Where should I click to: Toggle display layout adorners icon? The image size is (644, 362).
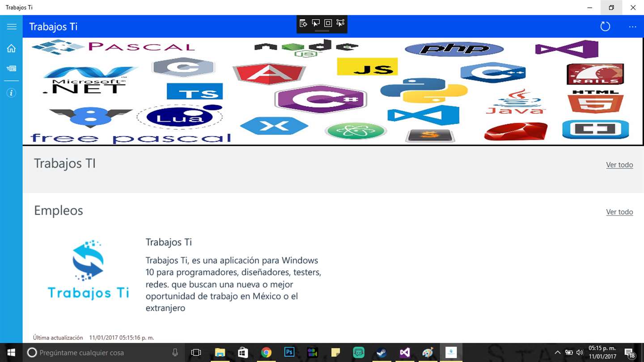click(x=328, y=23)
